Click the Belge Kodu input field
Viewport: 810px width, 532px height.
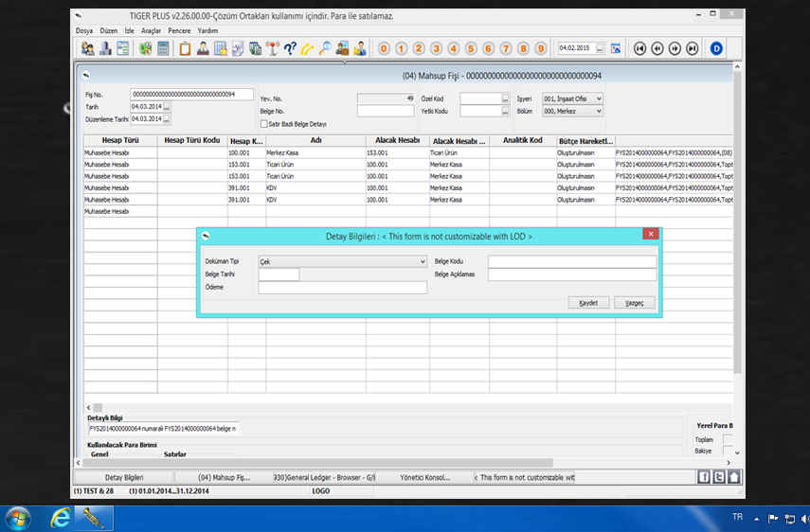point(572,261)
